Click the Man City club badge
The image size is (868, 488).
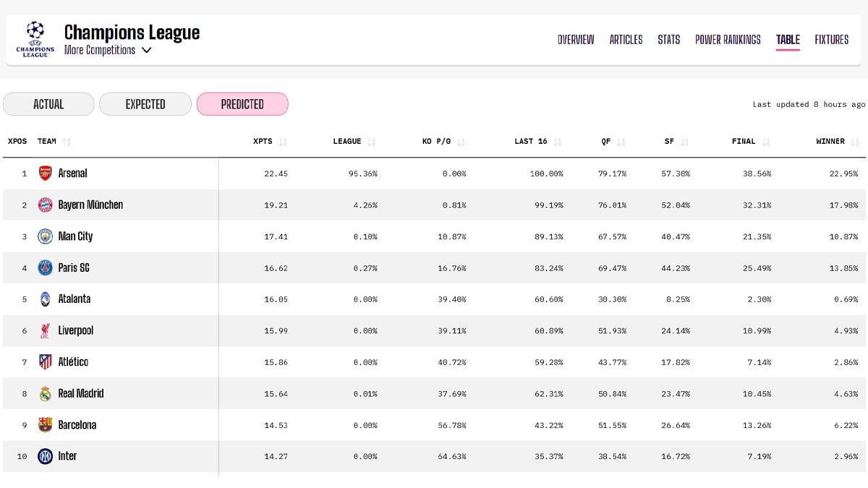click(x=46, y=236)
